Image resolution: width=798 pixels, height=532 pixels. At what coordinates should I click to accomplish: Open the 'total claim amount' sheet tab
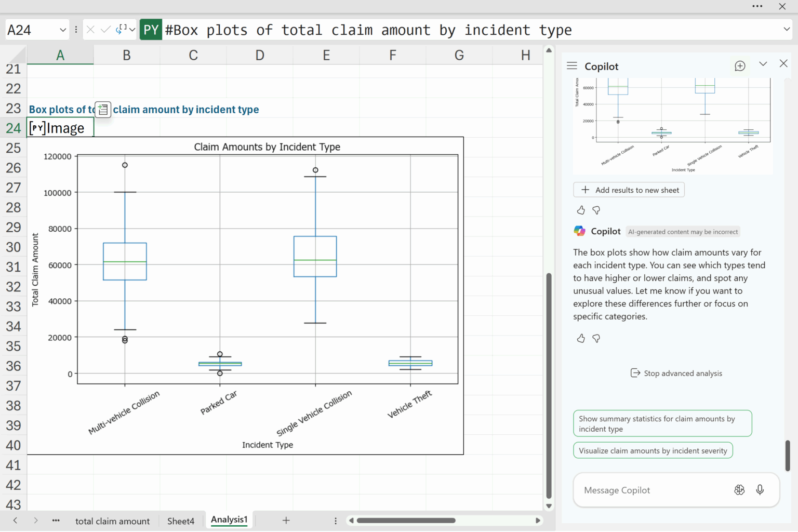click(112, 521)
